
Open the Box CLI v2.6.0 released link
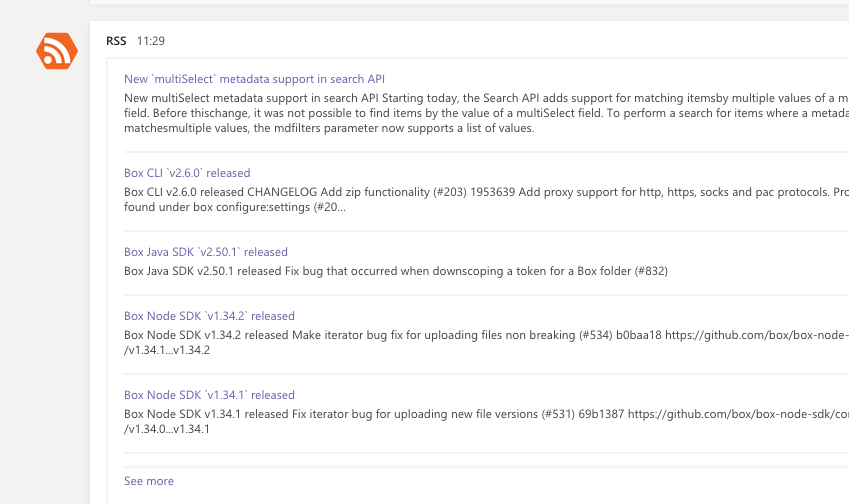187,173
